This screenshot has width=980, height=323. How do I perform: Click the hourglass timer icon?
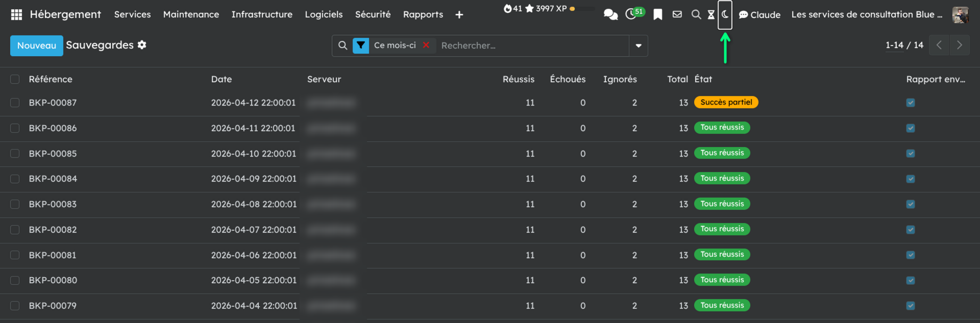pyautogui.click(x=711, y=15)
